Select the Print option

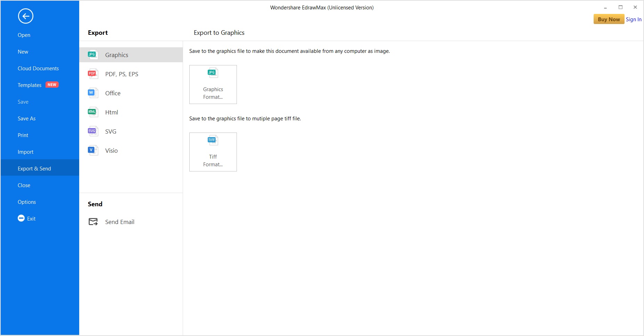click(x=23, y=135)
